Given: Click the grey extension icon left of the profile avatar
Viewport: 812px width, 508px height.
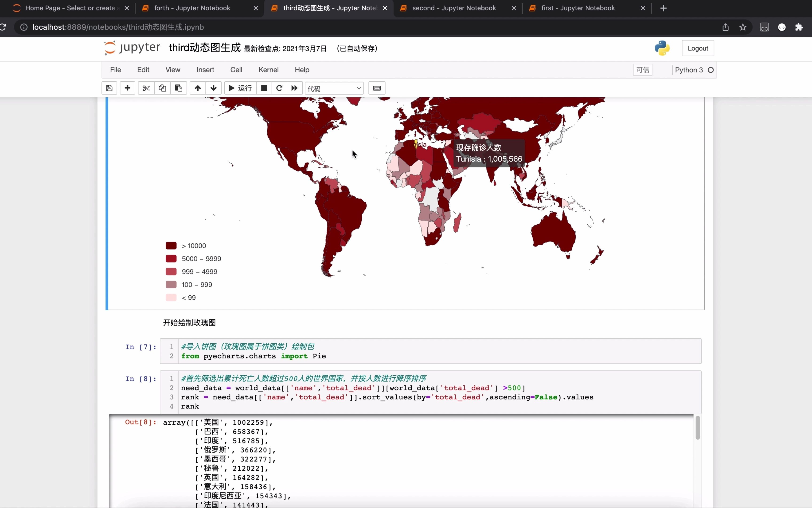Looking at the screenshot, I should (764, 27).
